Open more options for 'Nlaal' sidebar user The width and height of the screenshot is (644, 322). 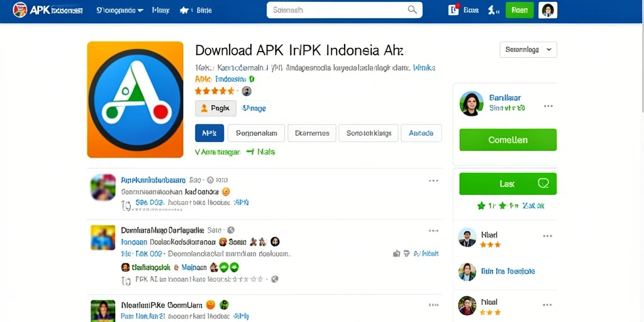(x=548, y=305)
